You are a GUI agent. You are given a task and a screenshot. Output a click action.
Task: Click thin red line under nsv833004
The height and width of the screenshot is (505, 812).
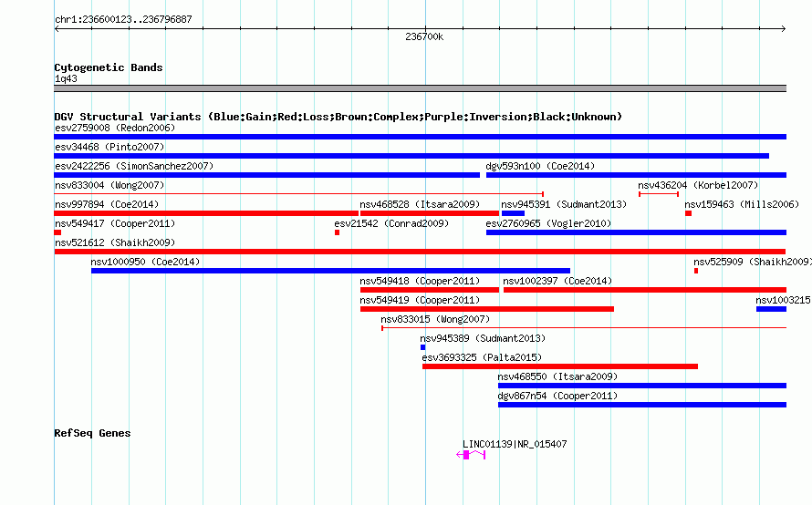(299, 193)
